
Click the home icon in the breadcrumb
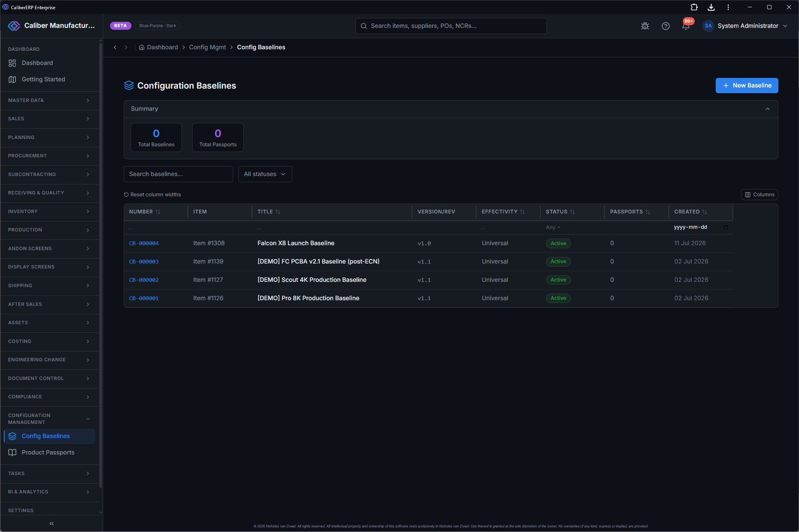142,47
